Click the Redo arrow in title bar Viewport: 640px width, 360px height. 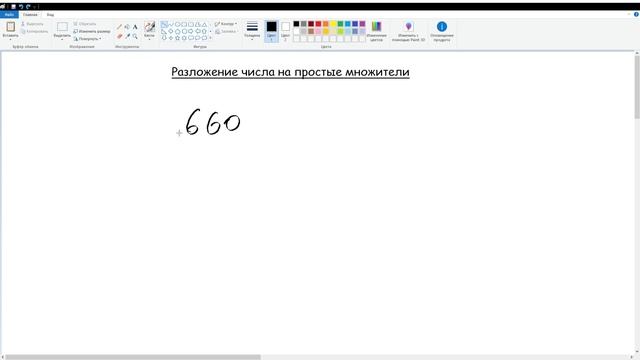pyautogui.click(x=28, y=7)
